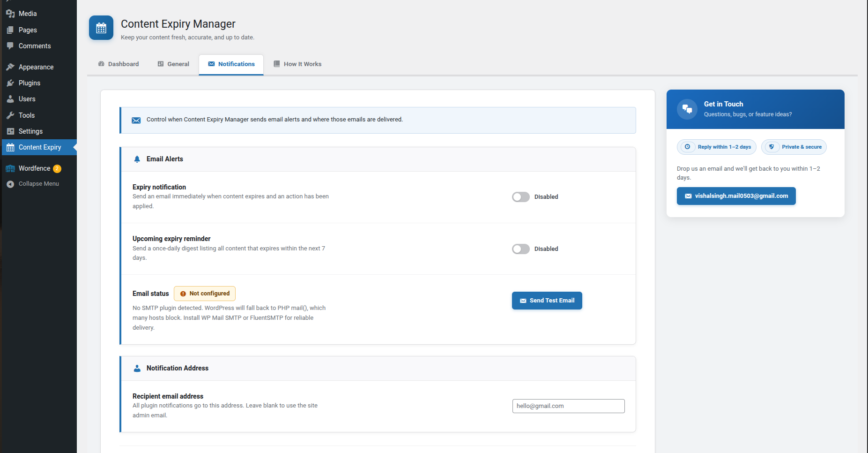Click the Media sidebar icon
868x453 pixels.
(10, 14)
